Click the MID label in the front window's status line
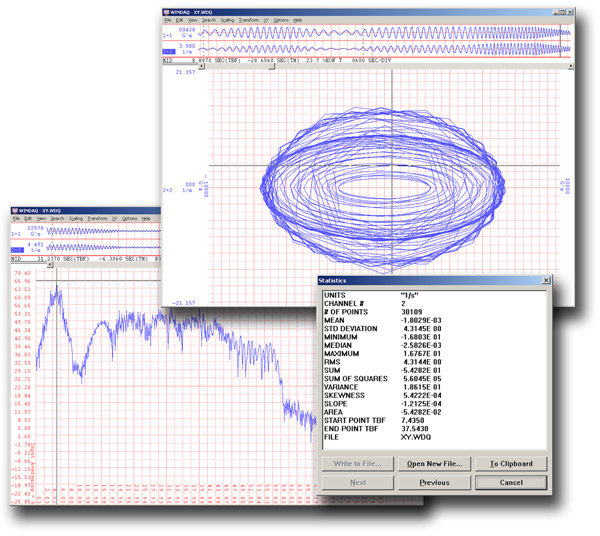Image resolution: width=600 pixels, height=536 pixels. point(168,60)
